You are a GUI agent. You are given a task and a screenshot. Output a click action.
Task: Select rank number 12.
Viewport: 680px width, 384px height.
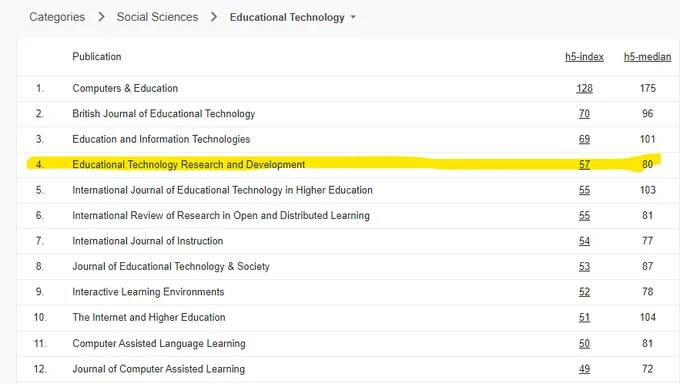click(x=40, y=369)
